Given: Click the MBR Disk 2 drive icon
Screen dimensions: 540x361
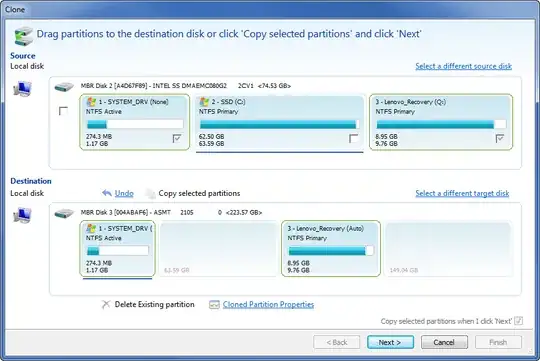Looking at the screenshot, I should coord(64,87).
